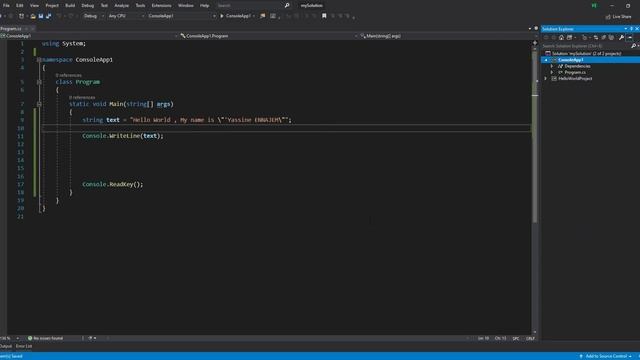Viewport: 640px width, 360px height.
Task: Pin the Solution Explorer panel (auto hide)
Action: click(x=631, y=29)
